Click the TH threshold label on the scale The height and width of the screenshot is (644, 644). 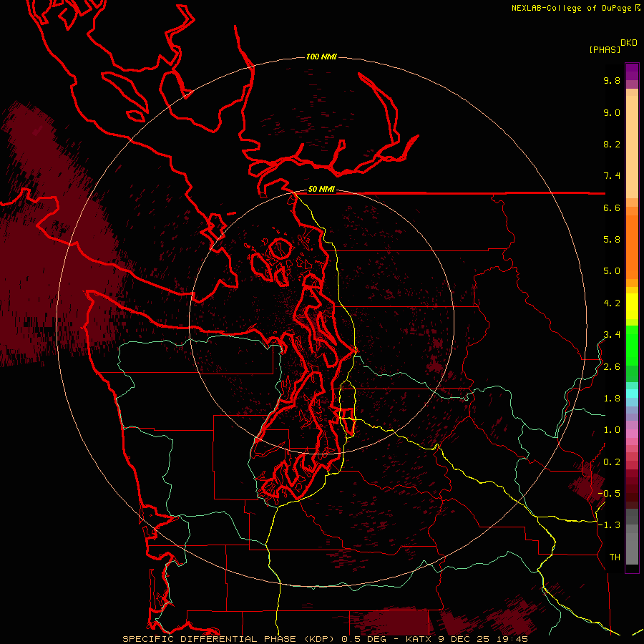[x=615, y=557]
